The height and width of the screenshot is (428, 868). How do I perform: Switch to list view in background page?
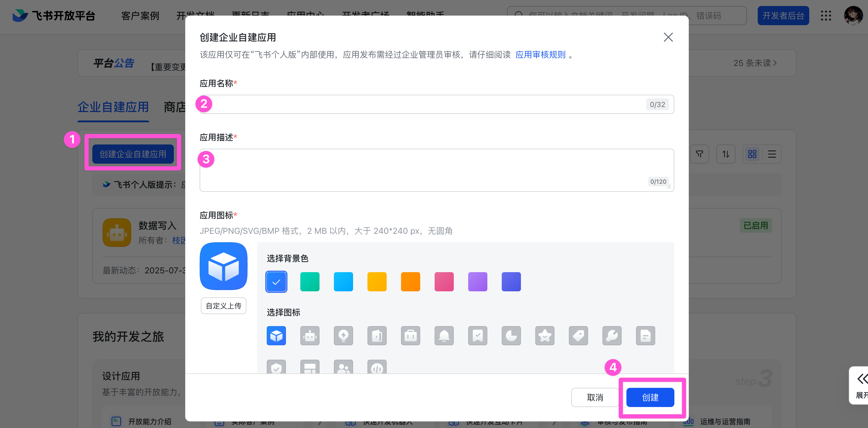[771, 154]
